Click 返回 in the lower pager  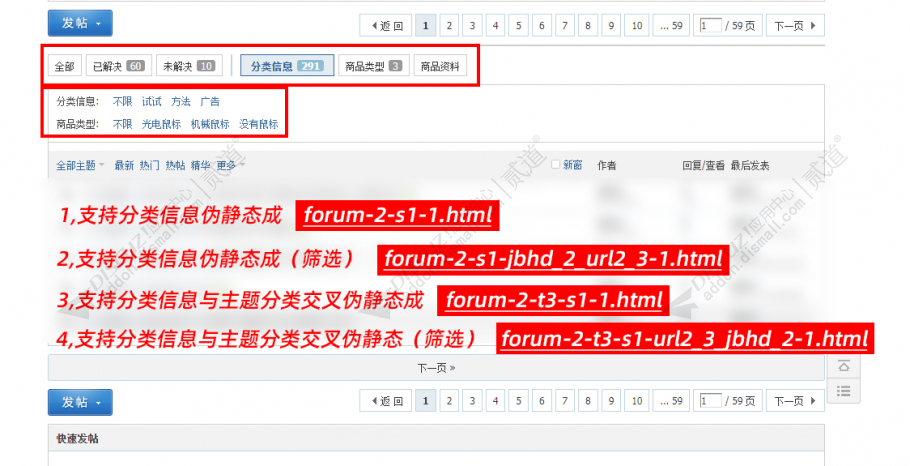point(385,401)
